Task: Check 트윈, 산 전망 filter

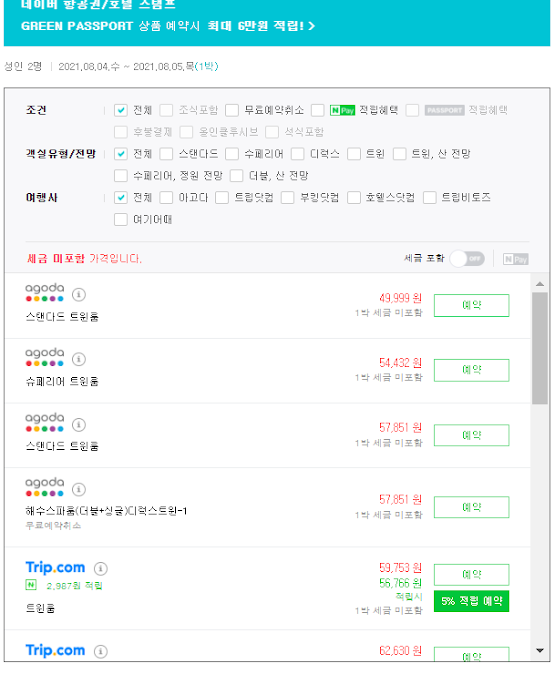Action: pyautogui.click(x=399, y=153)
